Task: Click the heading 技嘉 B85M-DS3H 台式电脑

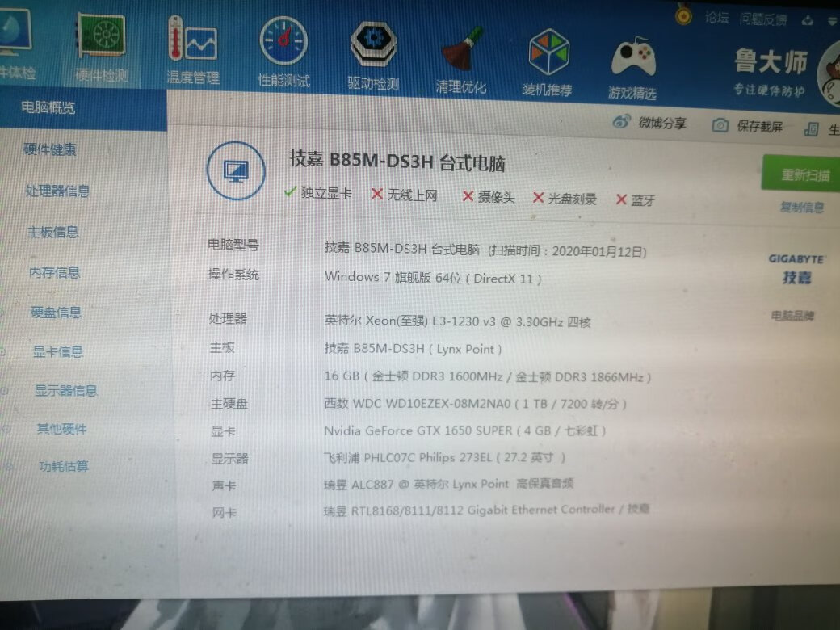Action: point(397,161)
